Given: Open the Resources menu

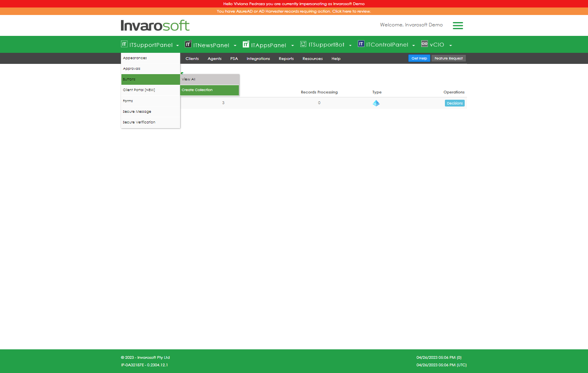Looking at the screenshot, I should 313,59.
